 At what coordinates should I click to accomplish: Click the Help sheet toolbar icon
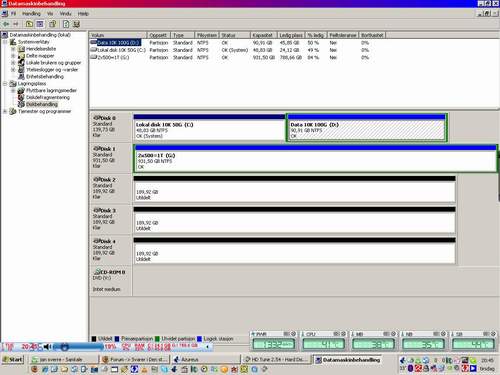[66, 24]
